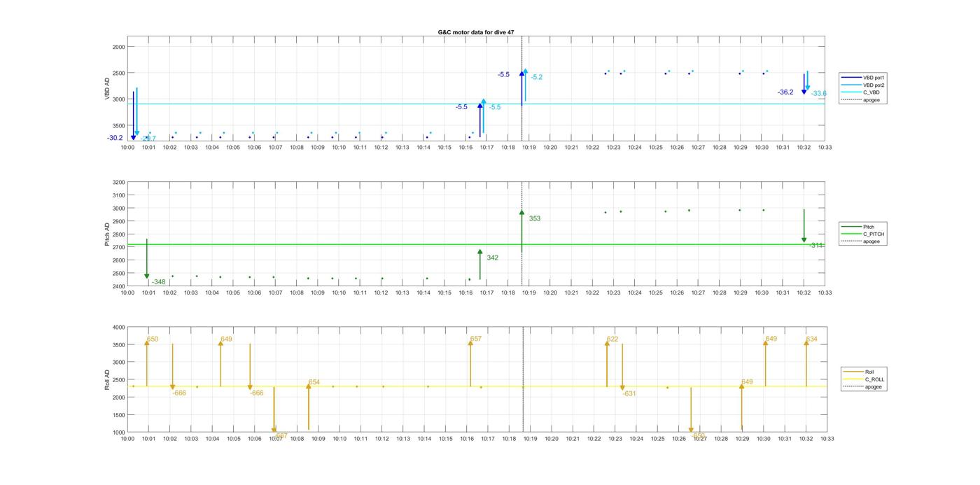Click '10:13' tick on Roll x-axis
The height and width of the screenshot is (485, 980).
402,439
